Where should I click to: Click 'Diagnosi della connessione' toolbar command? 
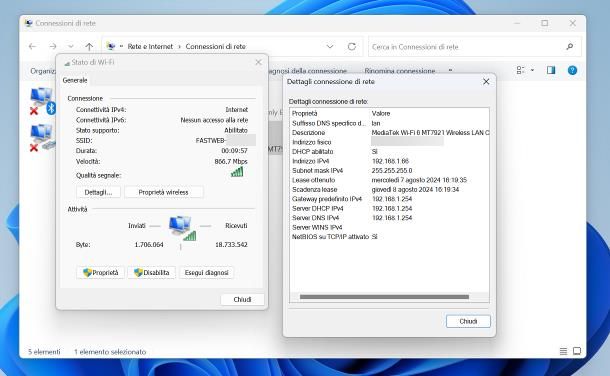[307, 71]
